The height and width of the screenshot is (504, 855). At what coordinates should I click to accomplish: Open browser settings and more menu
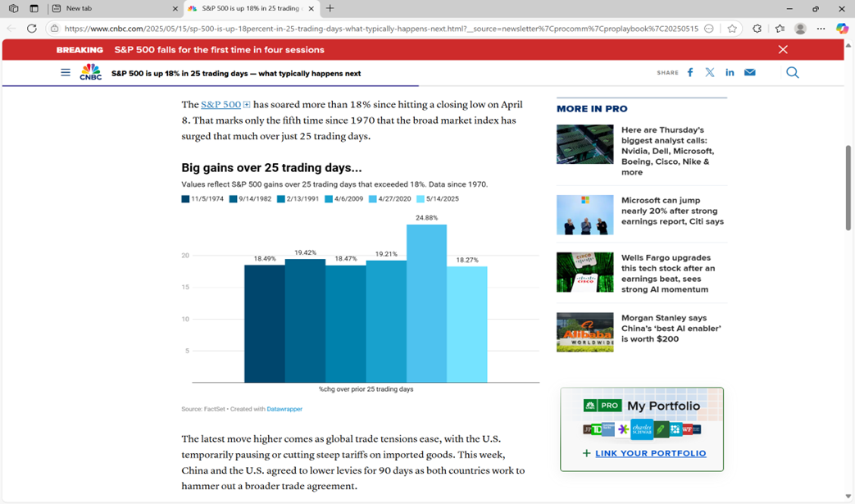click(821, 29)
